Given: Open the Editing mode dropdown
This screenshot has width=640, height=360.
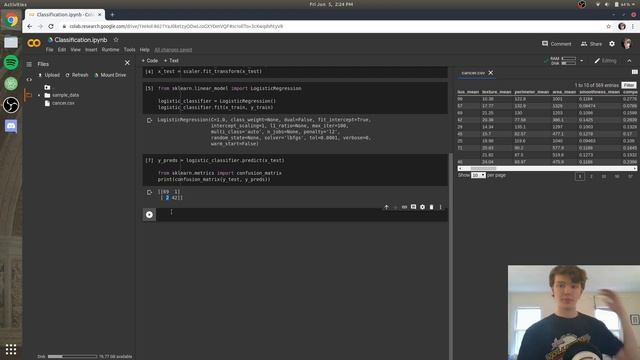Looking at the screenshot, I should coord(605,61).
